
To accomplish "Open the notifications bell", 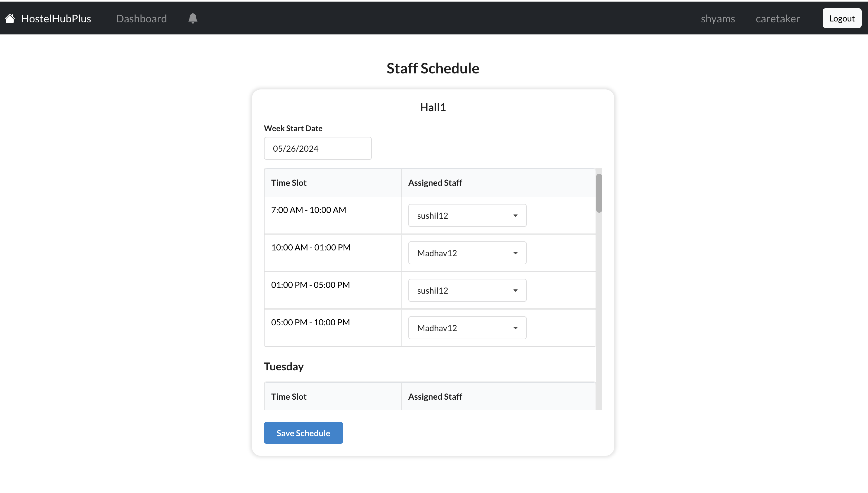I will tap(193, 18).
